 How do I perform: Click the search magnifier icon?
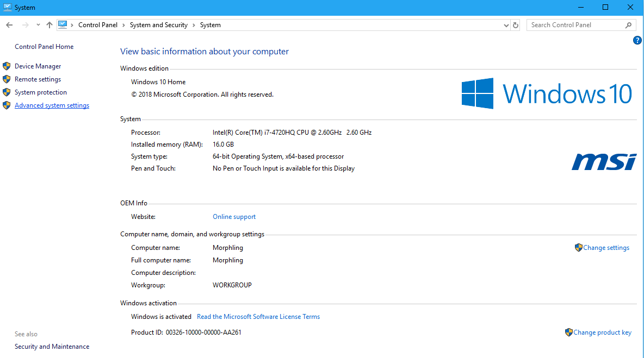(x=628, y=25)
